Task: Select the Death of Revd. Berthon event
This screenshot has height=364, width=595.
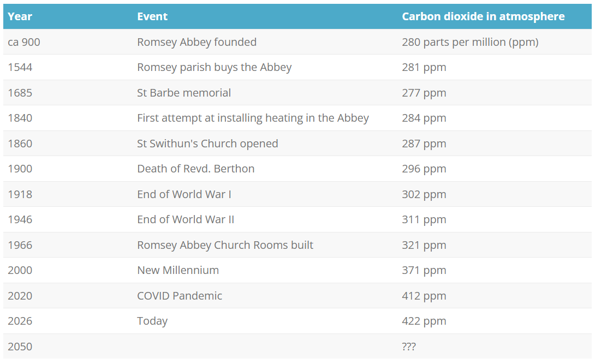Action: (195, 169)
